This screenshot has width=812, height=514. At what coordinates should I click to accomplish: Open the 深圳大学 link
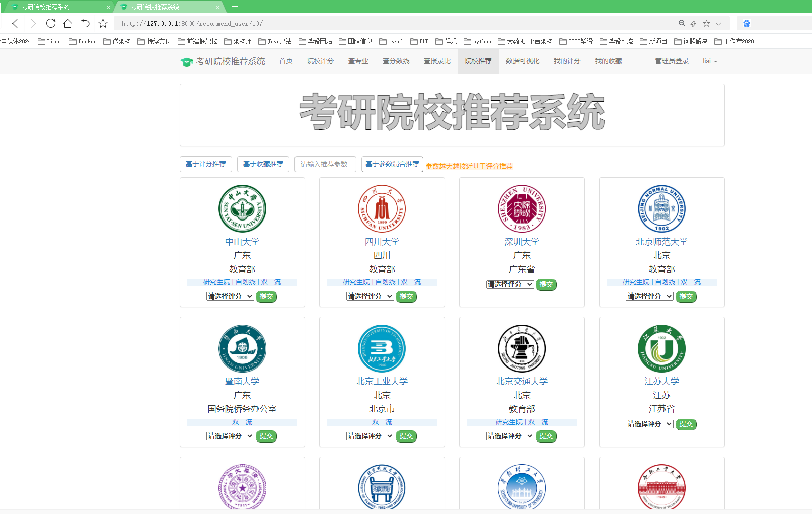click(522, 242)
